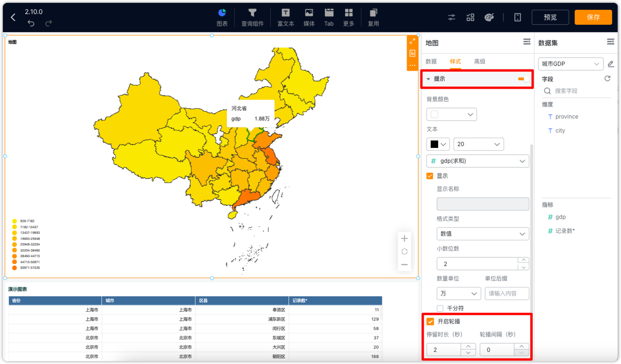Image resolution: width=621 pixels, height=364 pixels.
Task: Select the city dimension field
Action: pos(560,131)
